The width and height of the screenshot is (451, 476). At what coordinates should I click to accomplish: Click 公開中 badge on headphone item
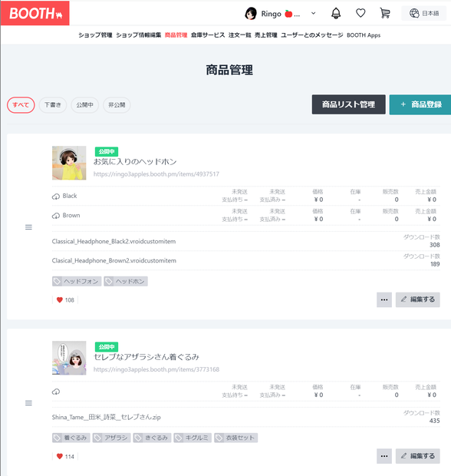pyautogui.click(x=107, y=151)
